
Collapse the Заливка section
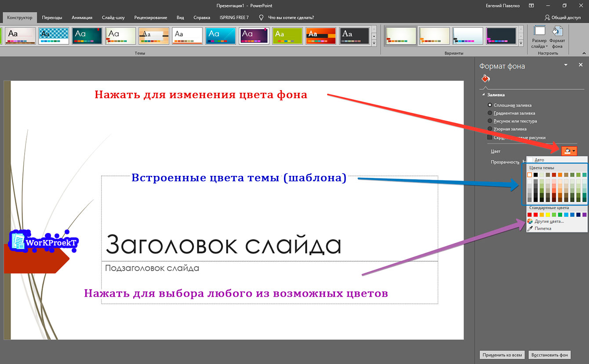point(484,95)
